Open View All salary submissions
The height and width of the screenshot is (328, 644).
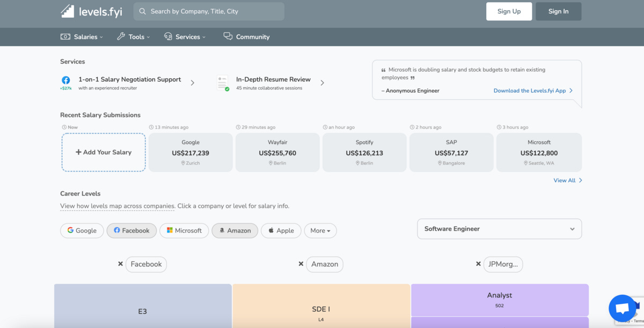pos(568,181)
